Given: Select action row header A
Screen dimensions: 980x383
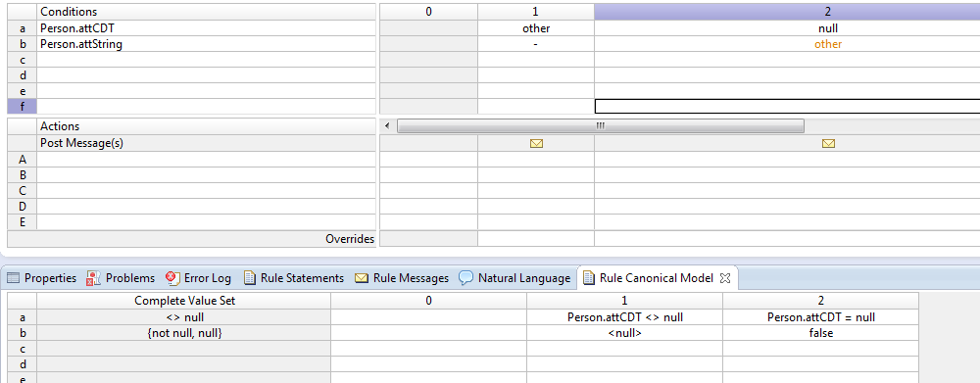Looking at the screenshot, I should coord(23,160).
